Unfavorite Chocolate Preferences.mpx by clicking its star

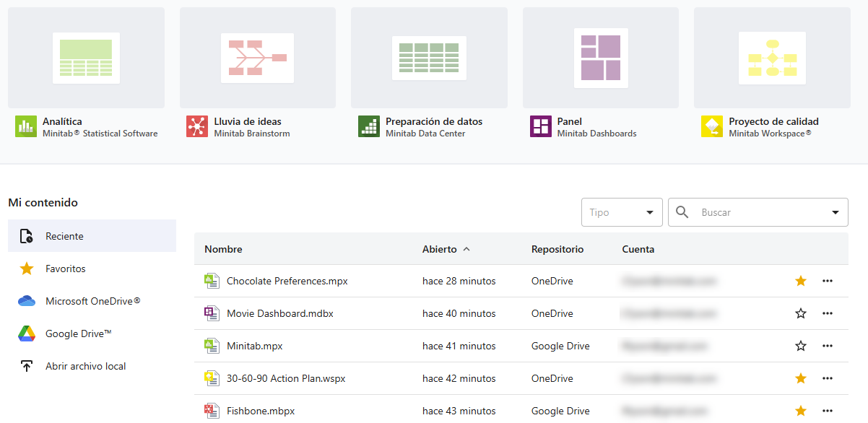click(800, 281)
